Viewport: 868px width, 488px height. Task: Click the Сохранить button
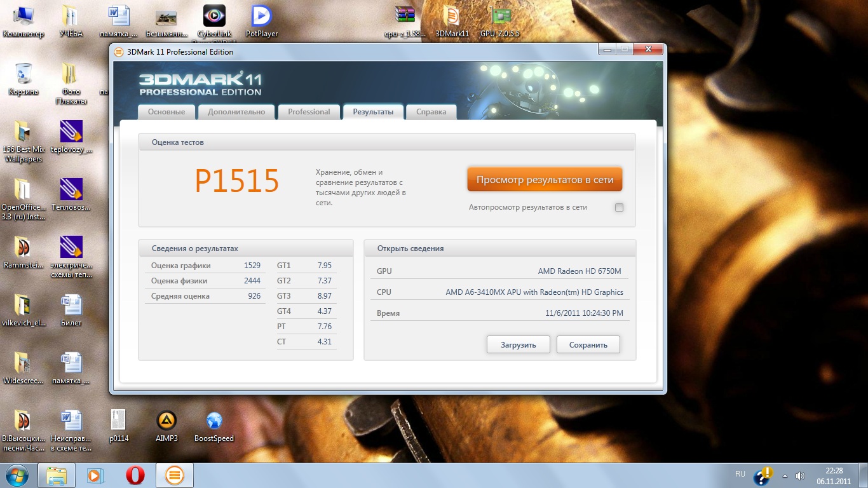point(588,345)
